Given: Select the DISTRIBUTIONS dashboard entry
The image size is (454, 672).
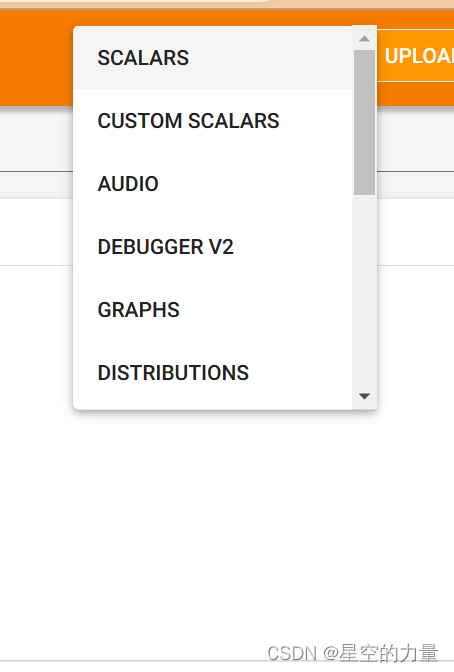Looking at the screenshot, I should [x=213, y=372].
